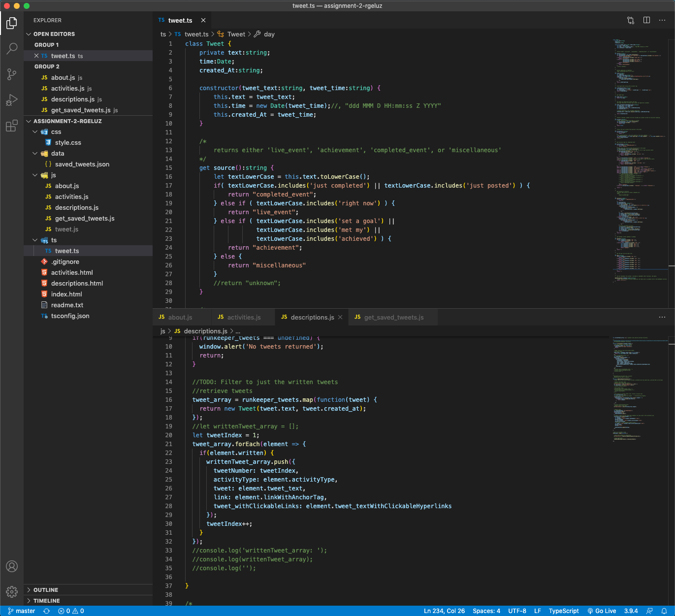Collapse the Open Editors section
The width and height of the screenshot is (675, 616).
(88, 34)
